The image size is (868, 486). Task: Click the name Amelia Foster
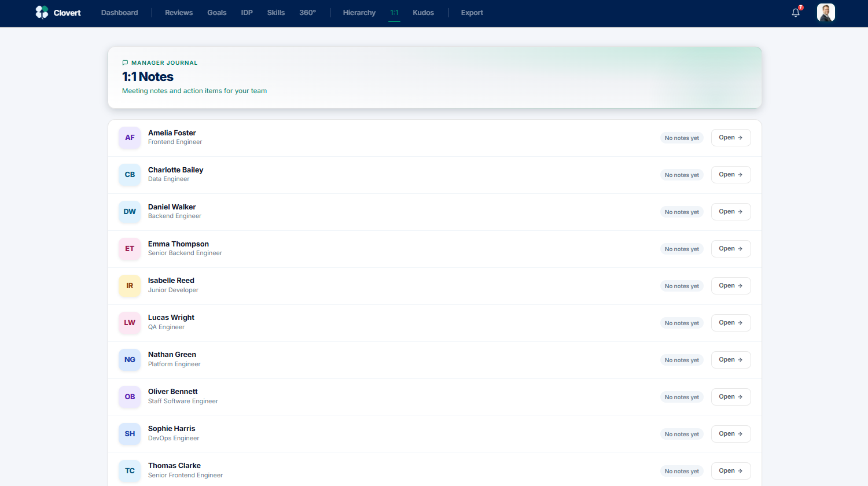(172, 133)
